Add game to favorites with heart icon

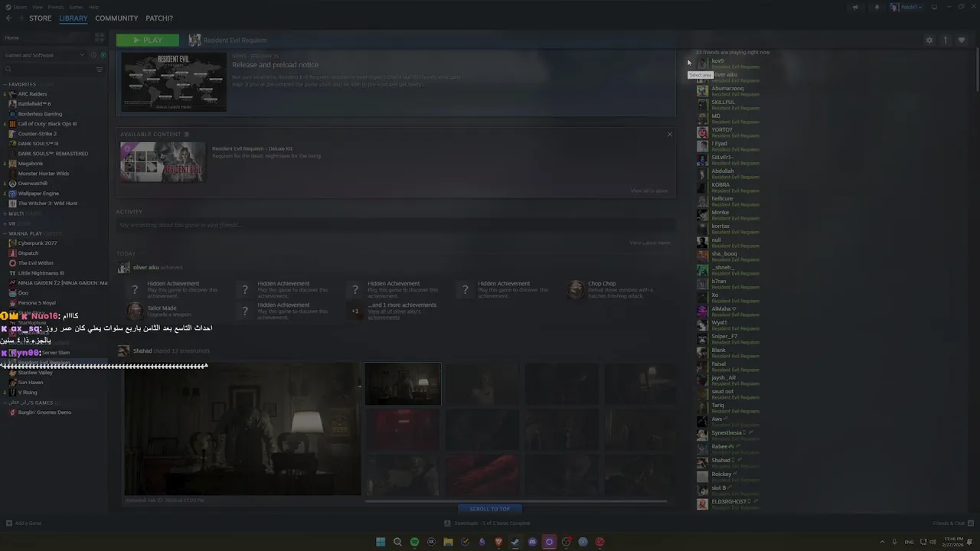coord(962,40)
